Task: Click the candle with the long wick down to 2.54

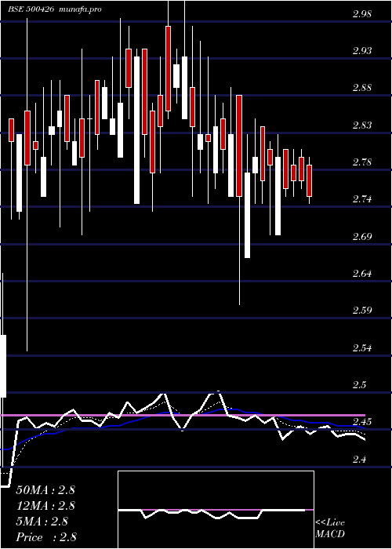Action: (27, 138)
